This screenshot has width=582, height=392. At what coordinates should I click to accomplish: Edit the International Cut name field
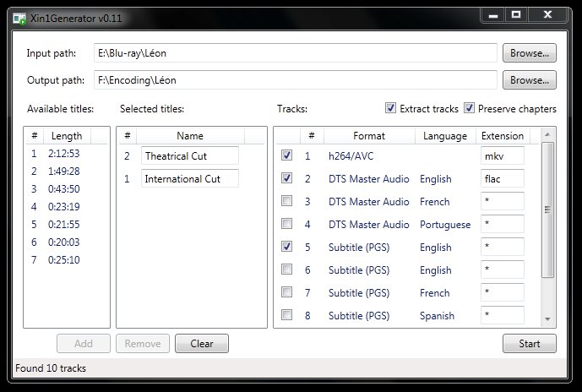(190, 178)
